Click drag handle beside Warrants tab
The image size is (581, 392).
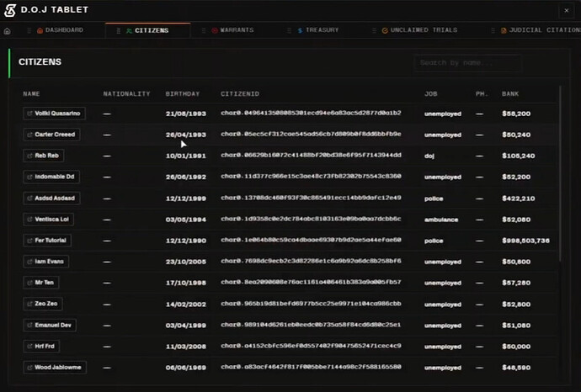(204, 30)
